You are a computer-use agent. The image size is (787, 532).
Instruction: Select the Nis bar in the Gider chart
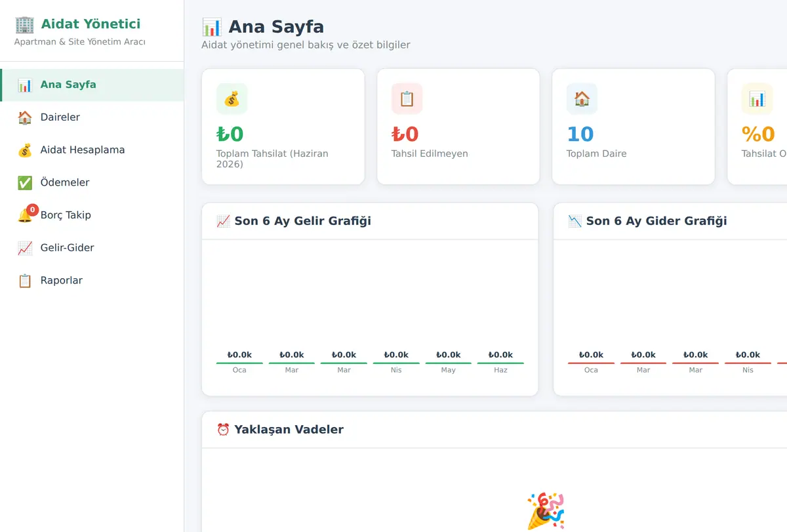(748, 362)
